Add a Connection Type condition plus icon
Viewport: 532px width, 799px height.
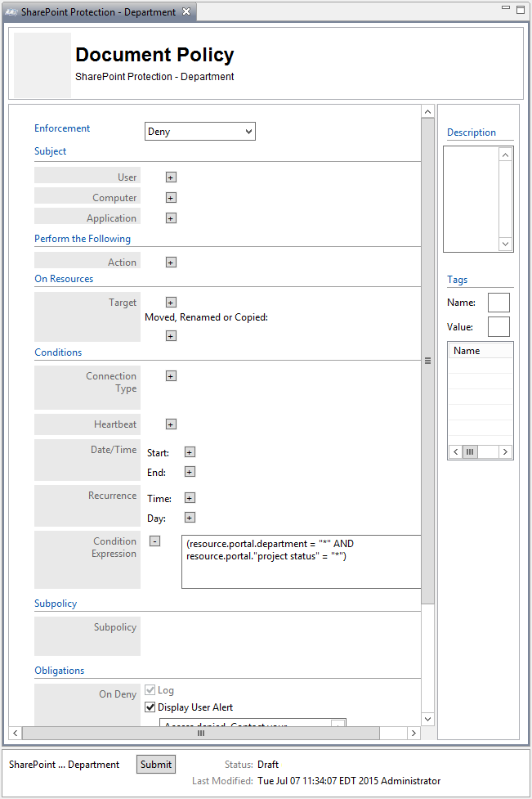[x=171, y=376]
